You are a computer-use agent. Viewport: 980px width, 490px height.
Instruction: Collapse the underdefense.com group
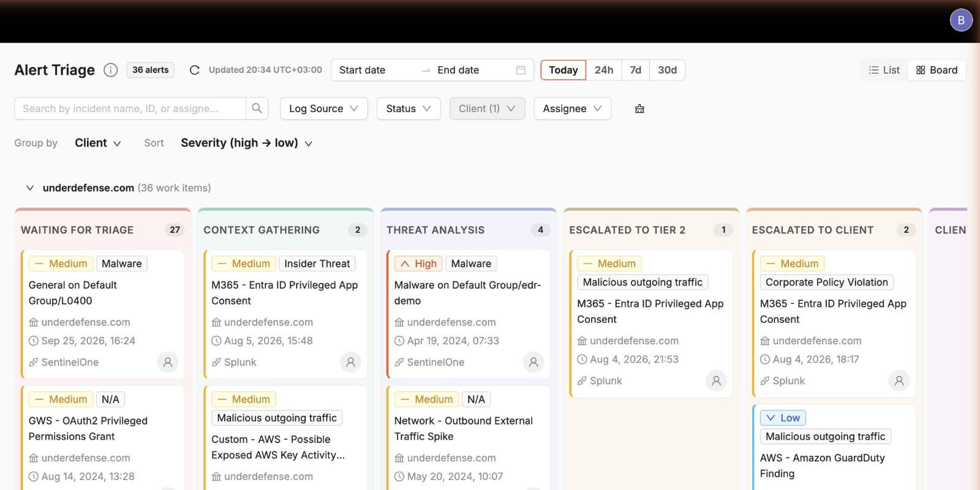[x=29, y=188]
